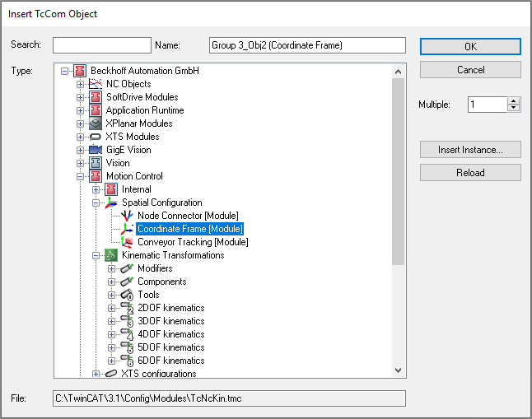Click the Insert Instance... button
532x419 pixels.
point(470,150)
